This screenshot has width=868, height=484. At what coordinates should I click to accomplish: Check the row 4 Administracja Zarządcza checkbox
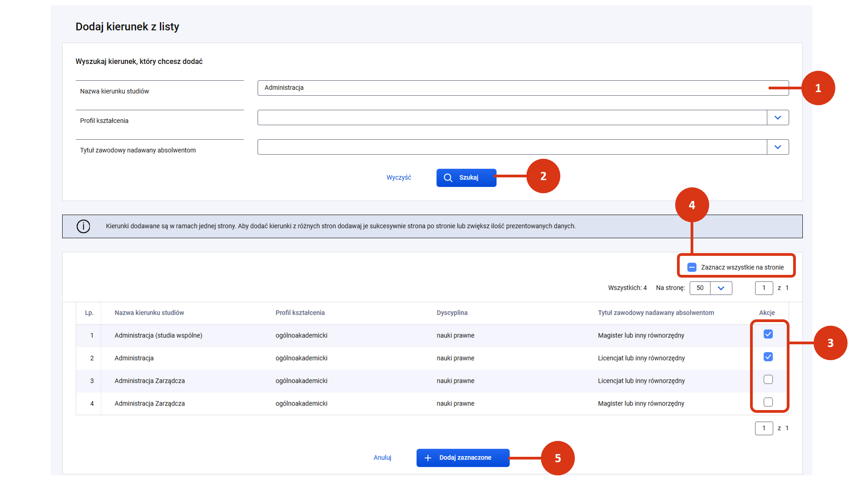coord(768,402)
